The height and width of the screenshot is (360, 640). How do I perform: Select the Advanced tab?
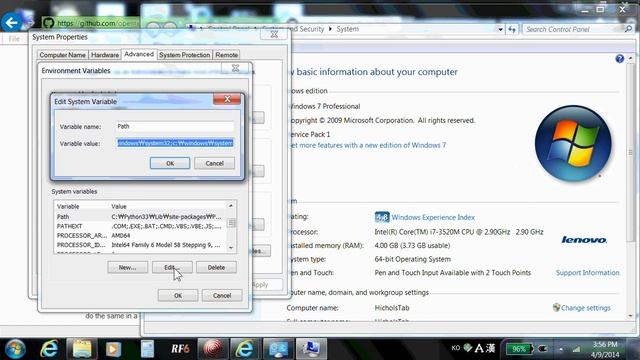[x=139, y=54]
